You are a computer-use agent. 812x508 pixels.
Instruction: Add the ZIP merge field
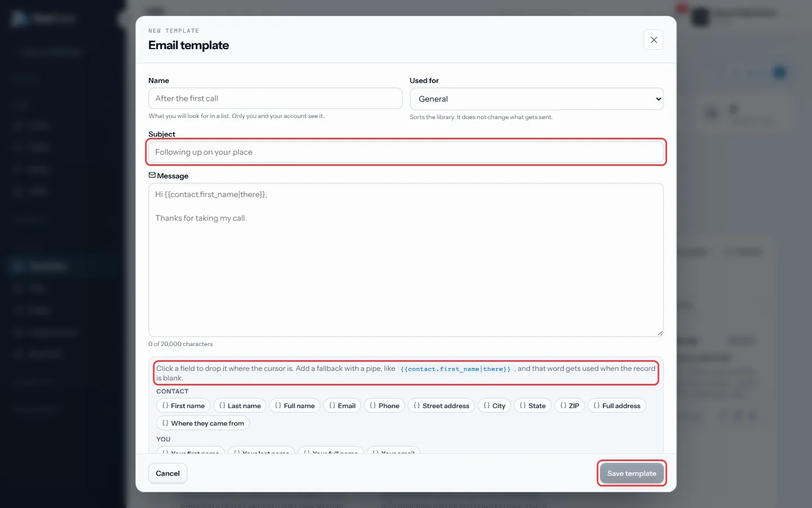570,406
